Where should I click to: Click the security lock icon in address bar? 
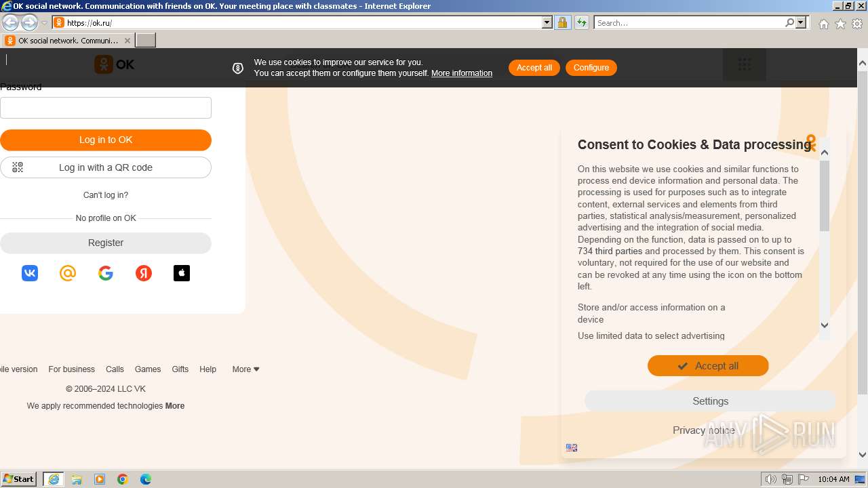(x=562, y=22)
